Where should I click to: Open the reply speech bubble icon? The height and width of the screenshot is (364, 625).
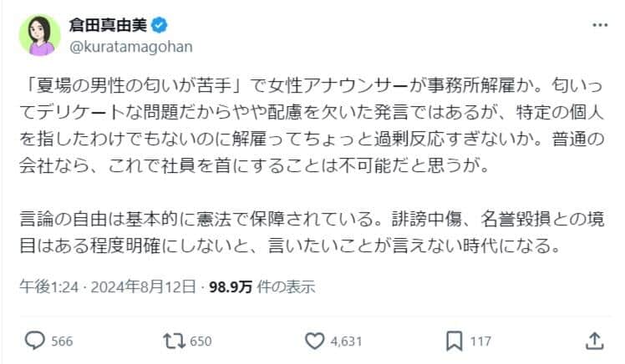34,341
